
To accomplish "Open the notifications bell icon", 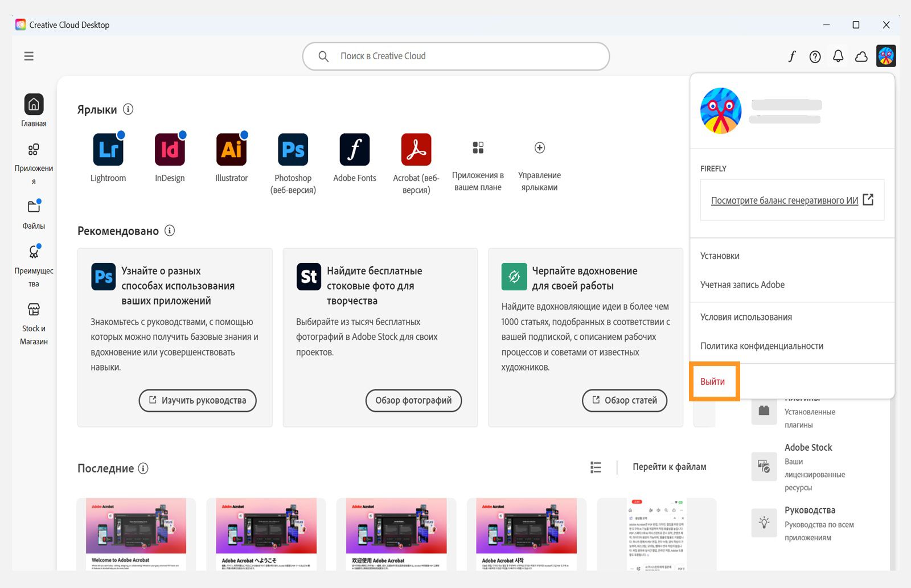I will coord(838,56).
